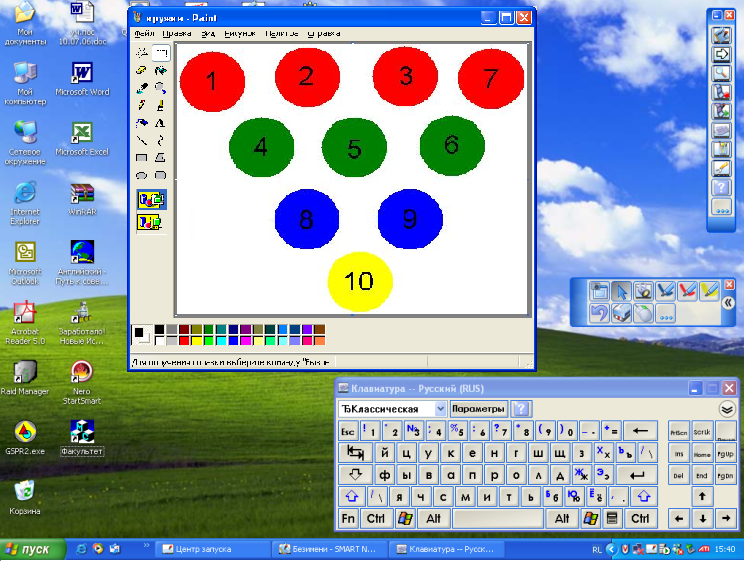Open the Файл menu in Paint

[x=144, y=33]
